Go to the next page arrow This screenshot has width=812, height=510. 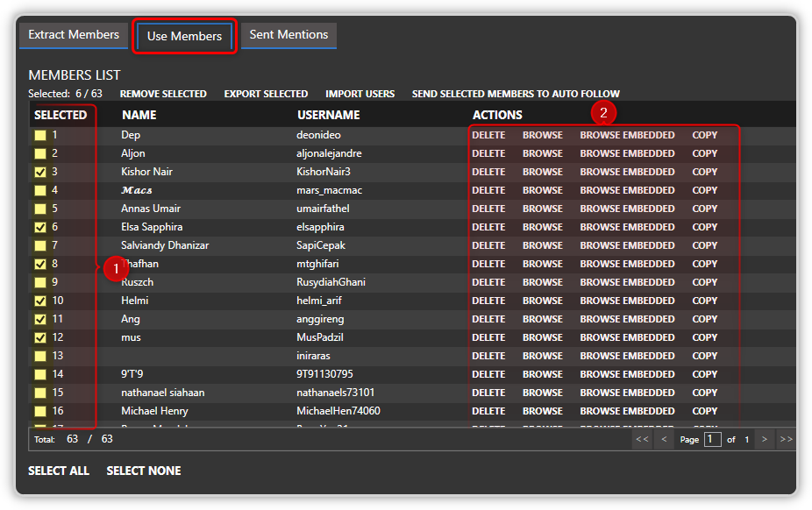[765, 439]
